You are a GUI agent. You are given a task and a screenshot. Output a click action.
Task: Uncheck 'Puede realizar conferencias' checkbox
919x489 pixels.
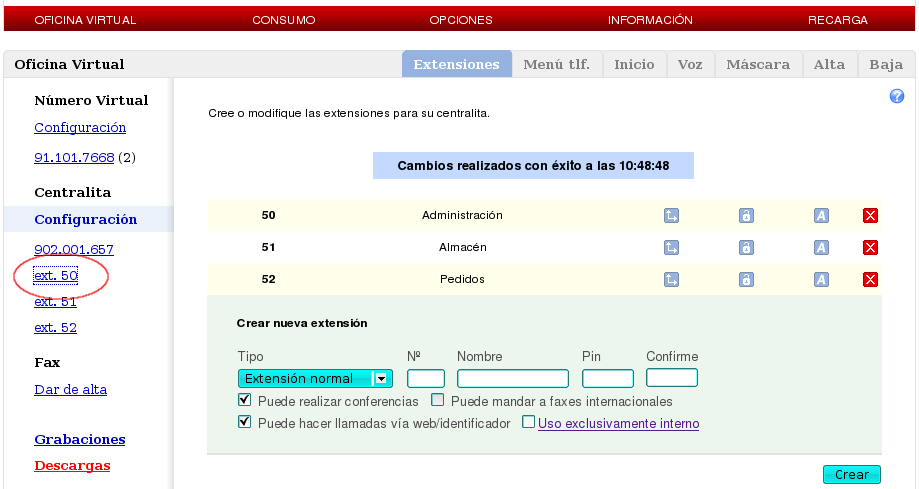[245, 400]
